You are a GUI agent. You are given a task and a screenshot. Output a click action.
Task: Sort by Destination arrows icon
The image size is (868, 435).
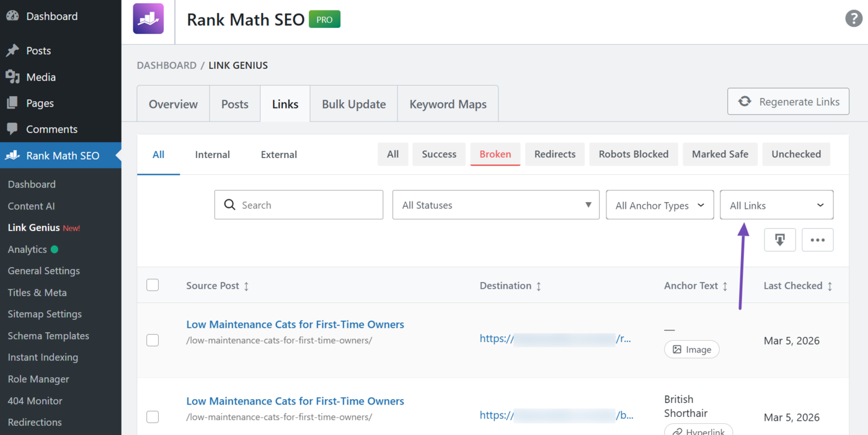pos(538,286)
